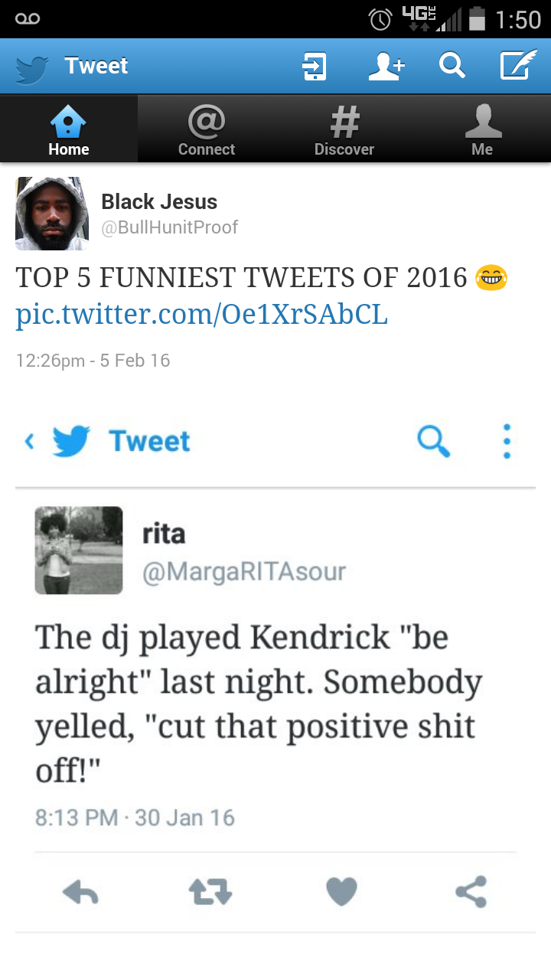Retweet using the retweet arrows icon
This screenshot has width=551, height=980.
click(x=210, y=892)
